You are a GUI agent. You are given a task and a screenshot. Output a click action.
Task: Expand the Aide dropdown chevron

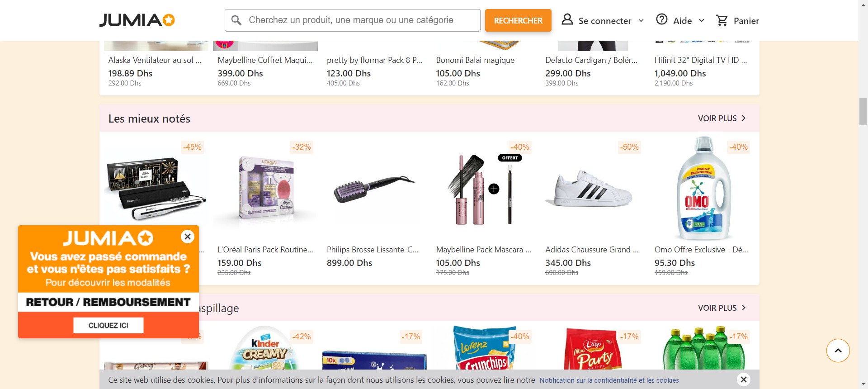click(x=702, y=21)
